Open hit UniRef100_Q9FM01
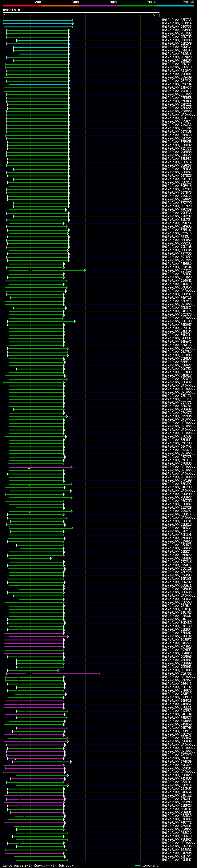This screenshot has height=868, width=197. 177,74
